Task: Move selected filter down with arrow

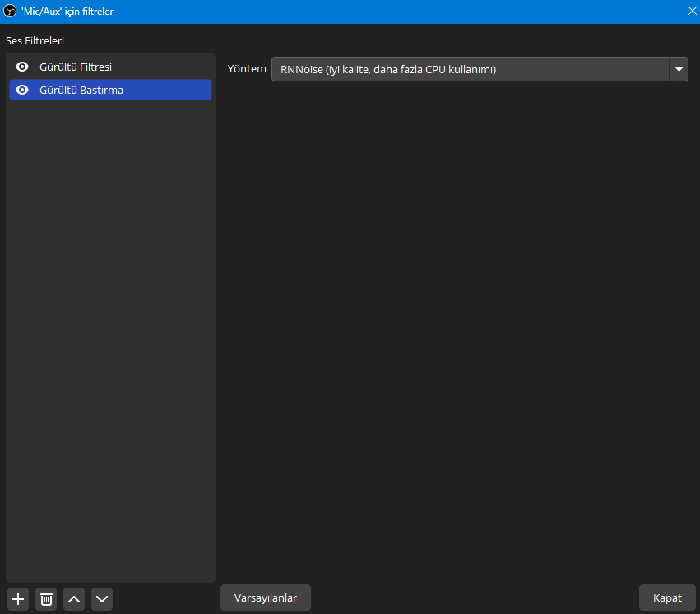Action: coord(102,599)
